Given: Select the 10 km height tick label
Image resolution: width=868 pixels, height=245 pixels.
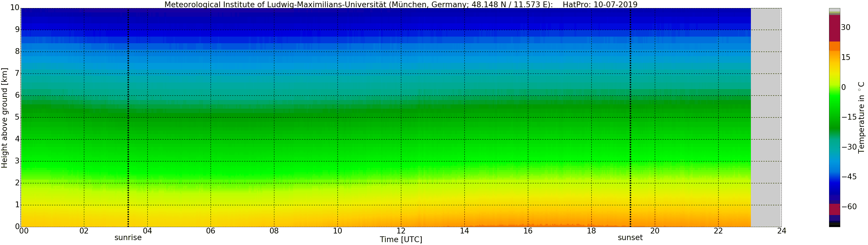Looking at the screenshot, I should (15, 7).
